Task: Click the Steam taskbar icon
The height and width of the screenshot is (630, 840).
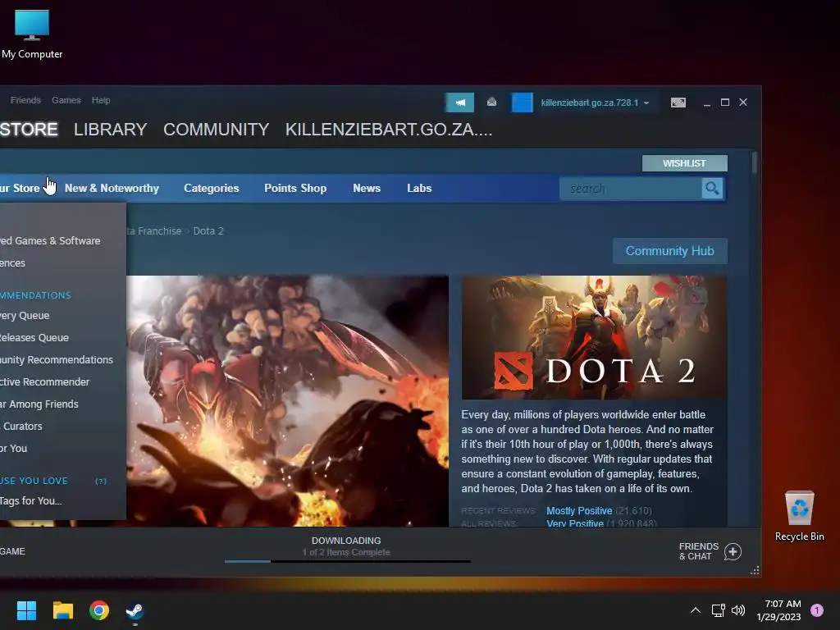Action: click(135, 610)
